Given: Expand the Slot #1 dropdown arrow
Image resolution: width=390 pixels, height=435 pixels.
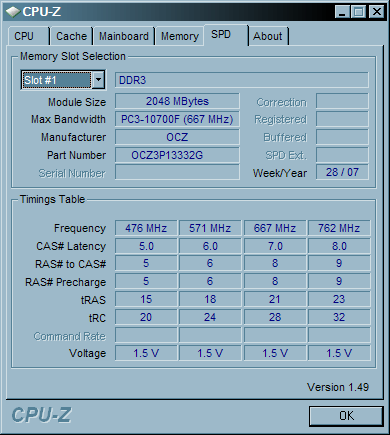Looking at the screenshot, I should [x=98, y=80].
